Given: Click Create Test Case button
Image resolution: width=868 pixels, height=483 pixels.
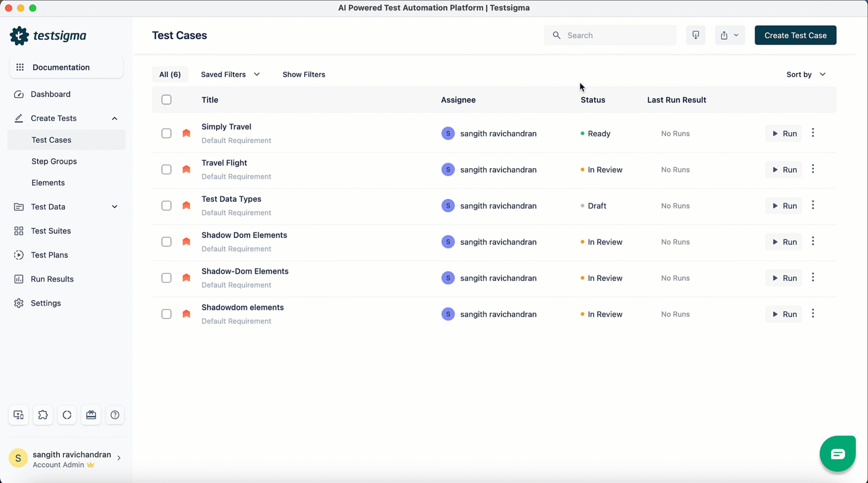Looking at the screenshot, I should [x=796, y=35].
